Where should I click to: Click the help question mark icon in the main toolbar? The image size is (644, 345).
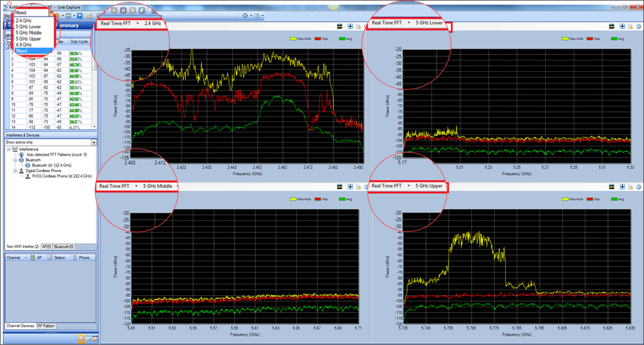click(256, 15)
